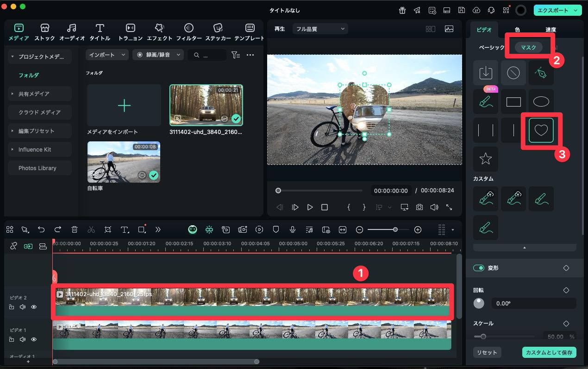The width and height of the screenshot is (588, 369).
Task: Click the リセット button
Action: coord(487,352)
